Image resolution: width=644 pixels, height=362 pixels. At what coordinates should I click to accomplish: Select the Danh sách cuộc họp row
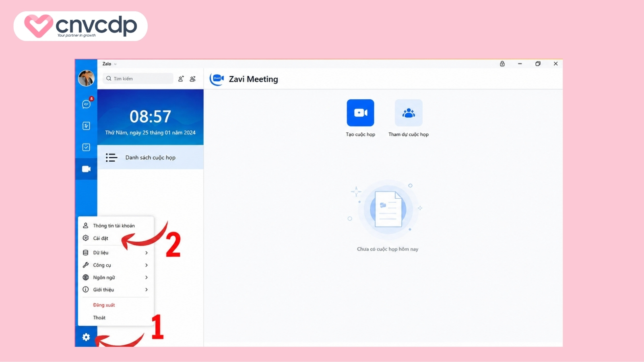click(x=151, y=157)
